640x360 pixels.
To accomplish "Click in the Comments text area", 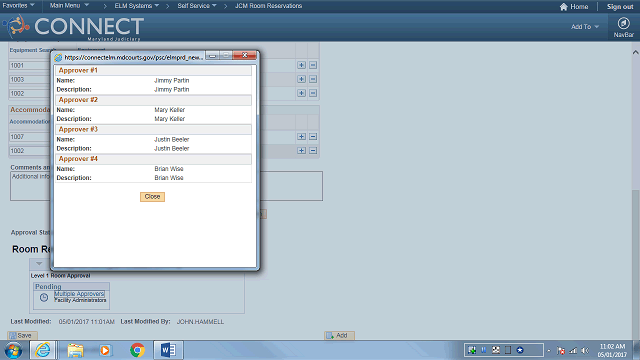I will pyautogui.click(x=166, y=186).
